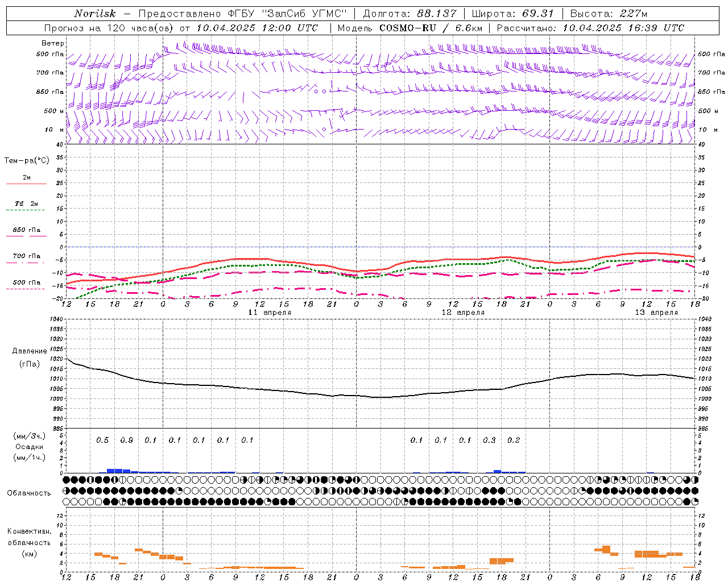This screenshot has height=582, width=728.
Task: Select the "(мм/1ч.)" precipitation unit label
Action: click(x=30, y=458)
